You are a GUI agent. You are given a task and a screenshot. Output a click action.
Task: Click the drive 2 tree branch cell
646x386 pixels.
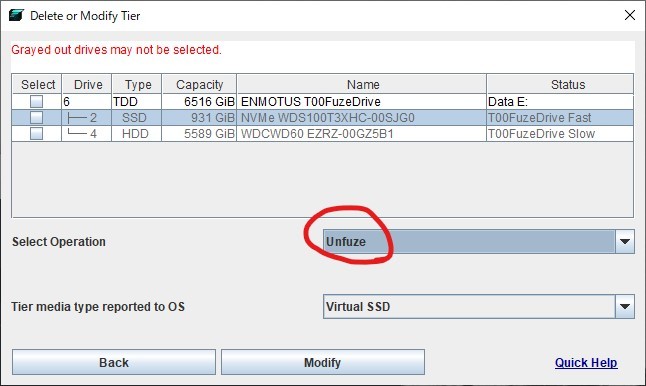click(x=87, y=117)
